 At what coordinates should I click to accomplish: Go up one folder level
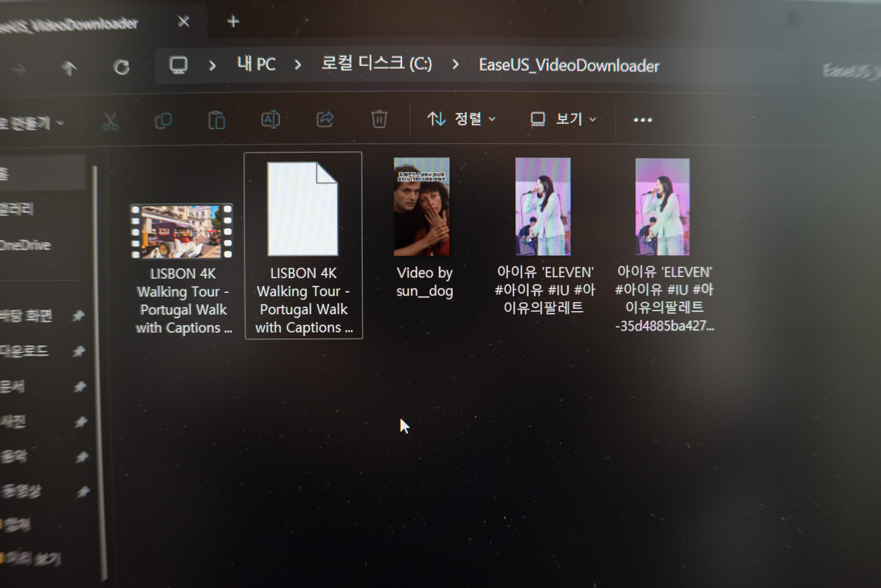[x=69, y=68]
